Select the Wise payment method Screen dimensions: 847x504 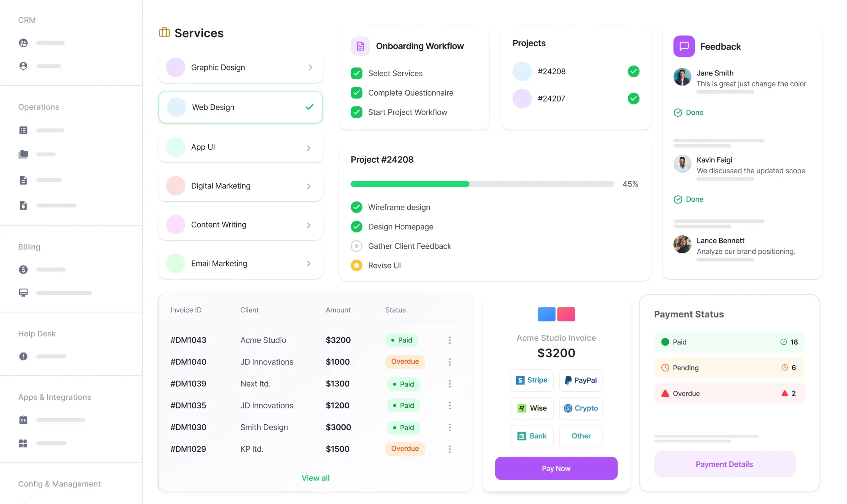pyautogui.click(x=532, y=408)
